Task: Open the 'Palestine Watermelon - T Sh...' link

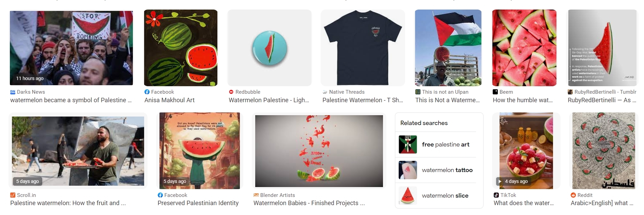Action: [x=363, y=100]
